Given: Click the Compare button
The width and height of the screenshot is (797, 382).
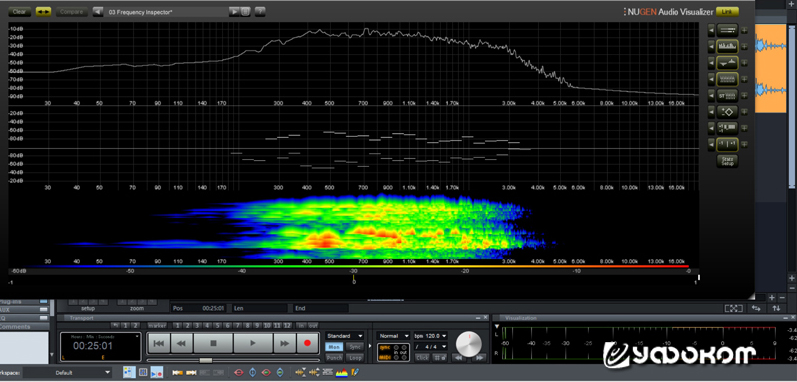Looking at the screenshot, I should (72, 11).
